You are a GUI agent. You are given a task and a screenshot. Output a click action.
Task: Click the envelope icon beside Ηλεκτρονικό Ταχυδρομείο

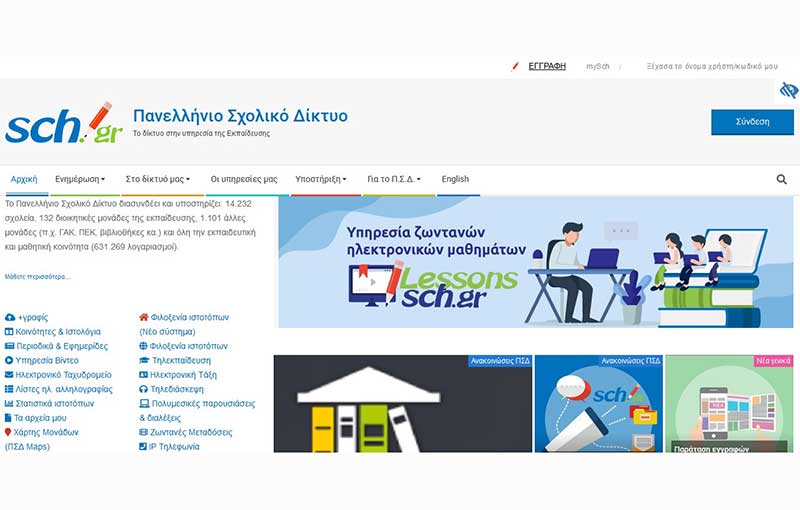[x=9, y=374]
